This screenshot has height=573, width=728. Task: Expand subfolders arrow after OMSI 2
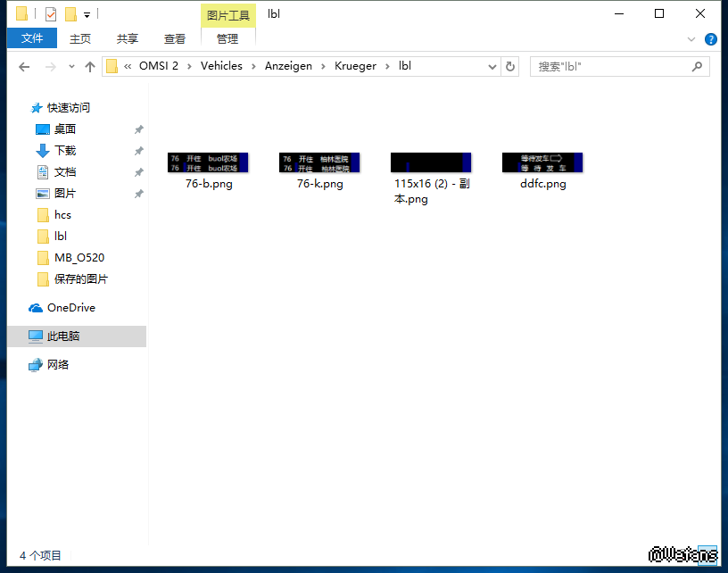coord(189,66)
